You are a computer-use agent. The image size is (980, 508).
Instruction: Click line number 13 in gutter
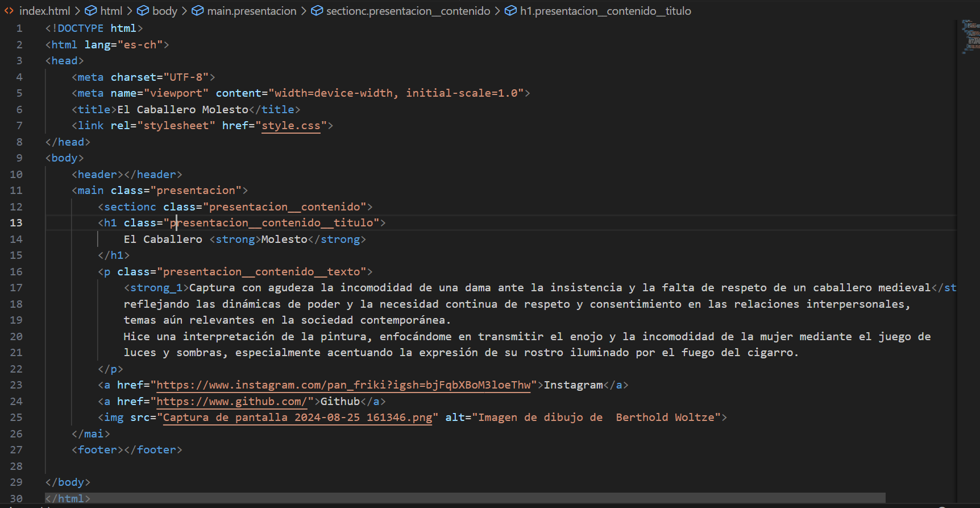[x=16, y=223]
